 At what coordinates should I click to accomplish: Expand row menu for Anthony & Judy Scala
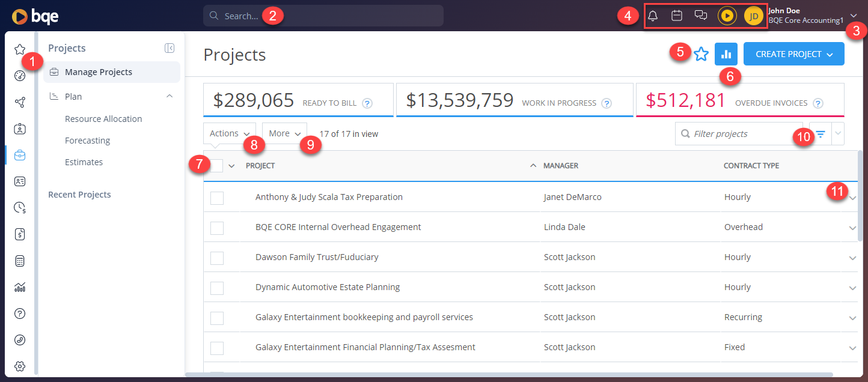point(852,198)
